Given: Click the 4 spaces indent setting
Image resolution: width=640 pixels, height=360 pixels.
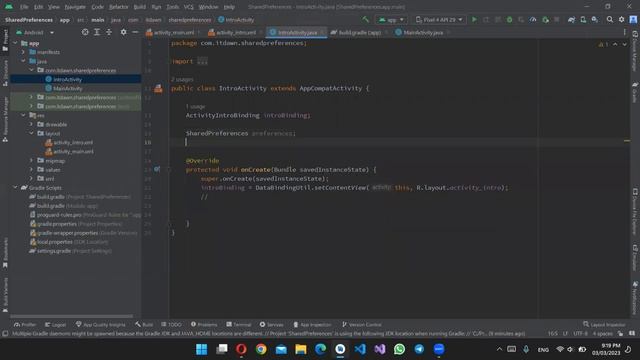Looking at the screenshot, I should pos(602,334).
